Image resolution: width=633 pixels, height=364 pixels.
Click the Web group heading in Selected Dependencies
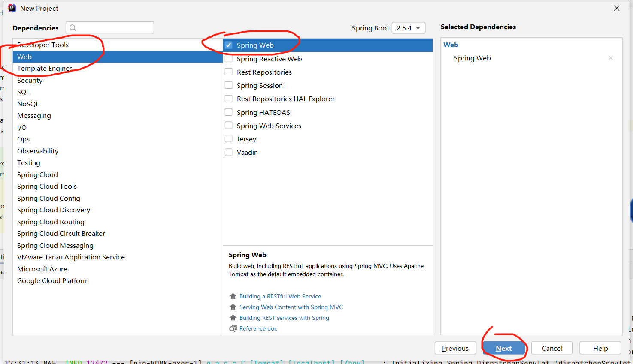[451, 45]
